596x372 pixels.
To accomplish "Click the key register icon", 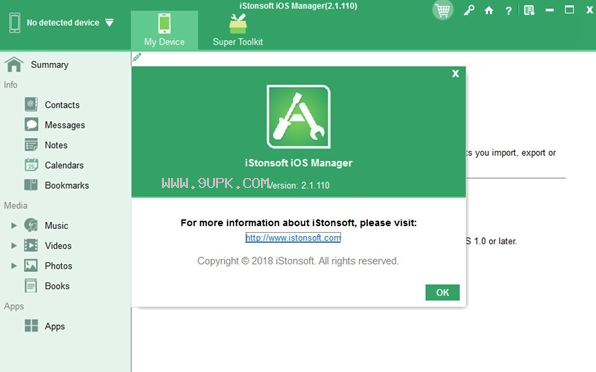I will [x=469, y=10].
